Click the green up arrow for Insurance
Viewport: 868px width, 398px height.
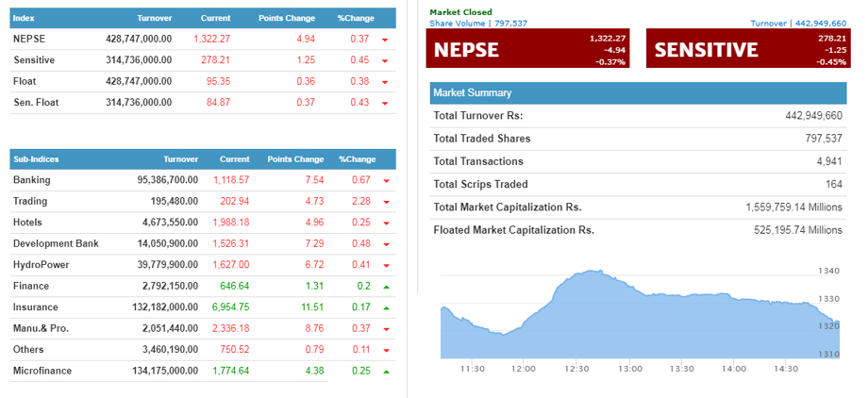point(385,307)
